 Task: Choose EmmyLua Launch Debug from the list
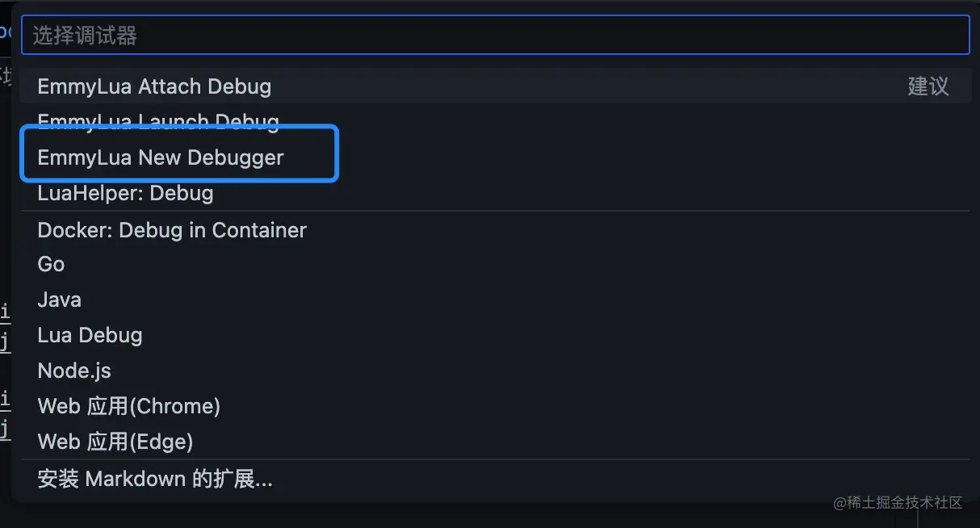pyautogui.click(x=157, y=121)
